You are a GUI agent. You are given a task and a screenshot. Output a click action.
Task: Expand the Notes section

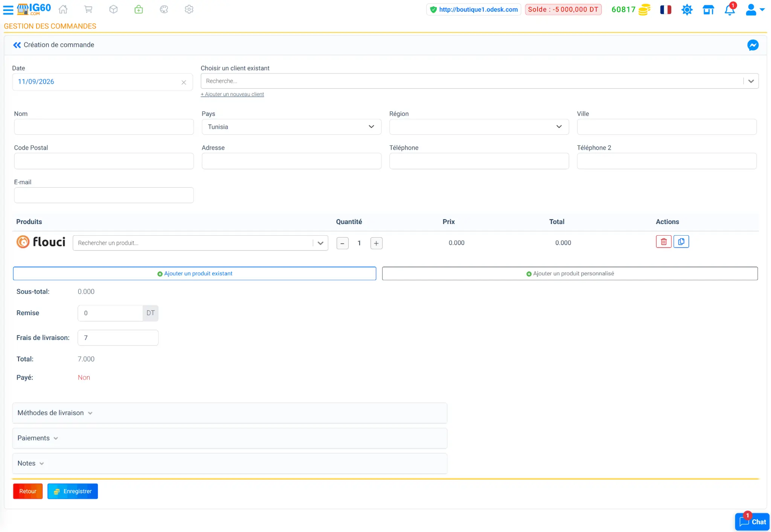coord(230,463)
